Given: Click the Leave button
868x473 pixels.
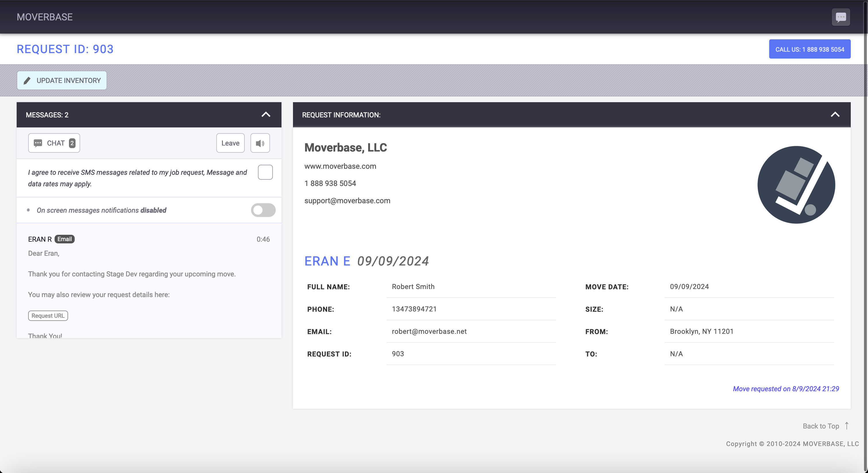Looking at the screenshot, I should (x=230, y=143).
